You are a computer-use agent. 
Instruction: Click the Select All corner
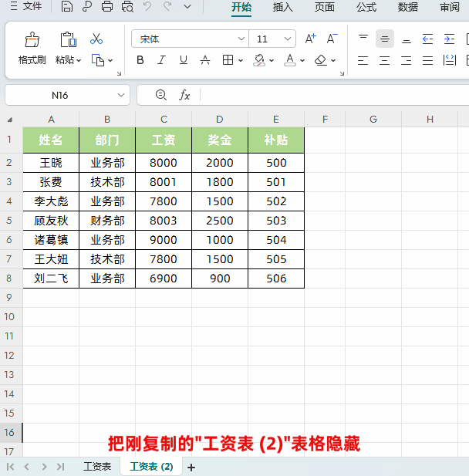[10, 120]
